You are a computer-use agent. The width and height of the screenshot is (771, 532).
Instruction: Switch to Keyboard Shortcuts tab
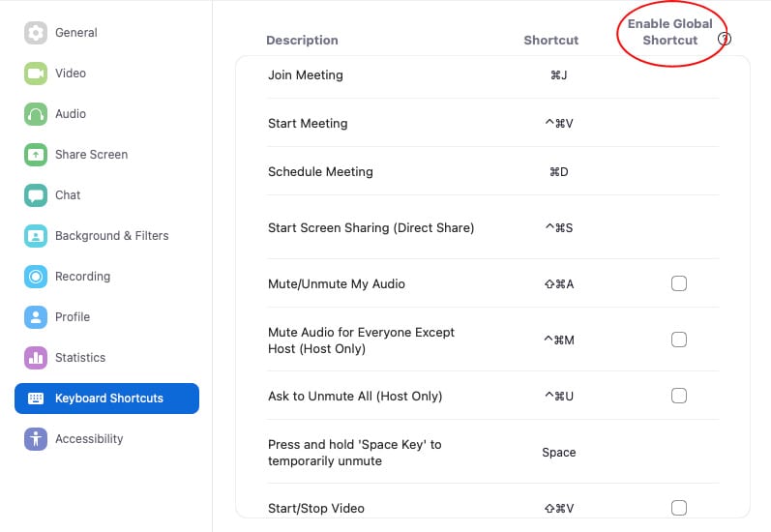click(x=106, y=399)
